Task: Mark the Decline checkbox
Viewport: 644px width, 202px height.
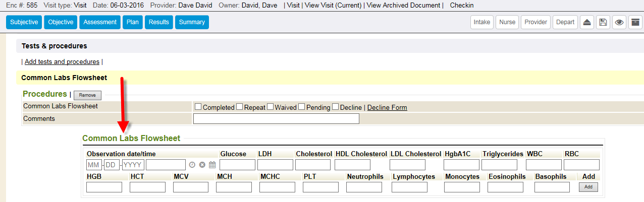Action: 336,107
